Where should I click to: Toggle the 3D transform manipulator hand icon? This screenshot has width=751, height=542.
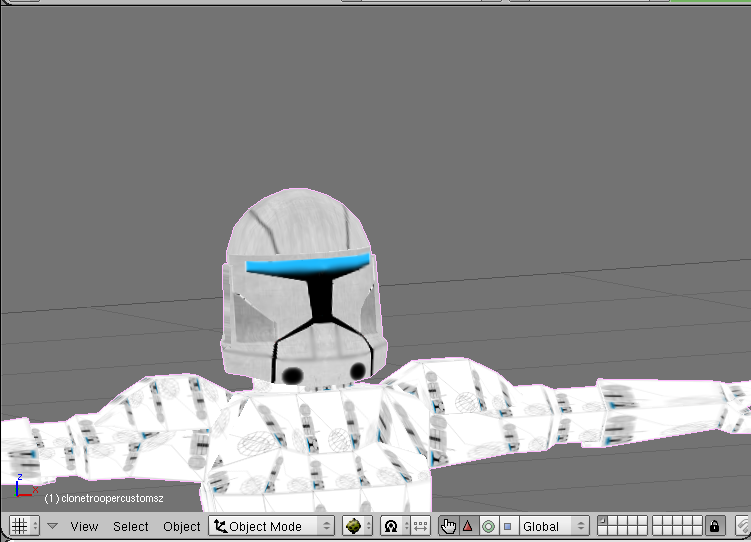click(448, 526)
